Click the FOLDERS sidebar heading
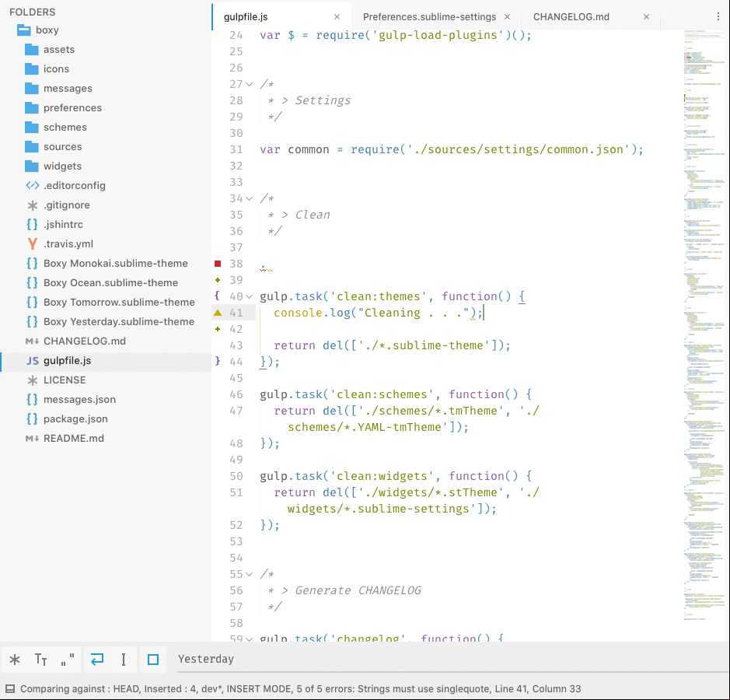The width and height of the screenshot is (730, 700). pyautogui.click(x=32, y=12)
